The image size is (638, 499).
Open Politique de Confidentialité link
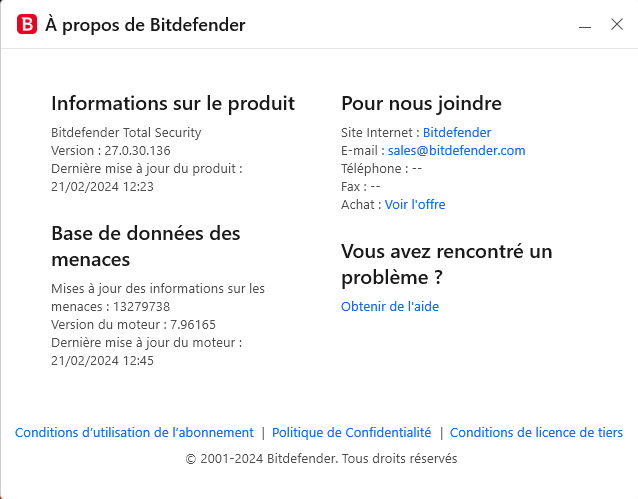pyautogui.click(x=351, y=433)
